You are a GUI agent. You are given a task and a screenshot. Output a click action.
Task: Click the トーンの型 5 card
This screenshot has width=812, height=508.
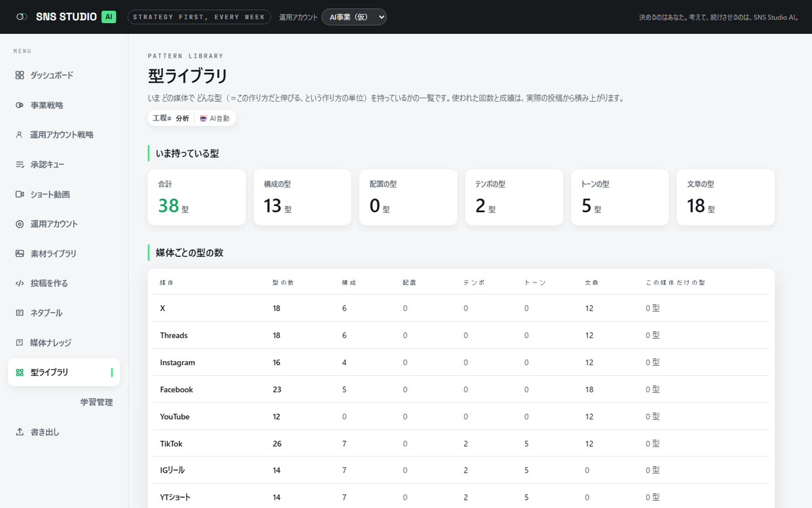click(620, 197)
